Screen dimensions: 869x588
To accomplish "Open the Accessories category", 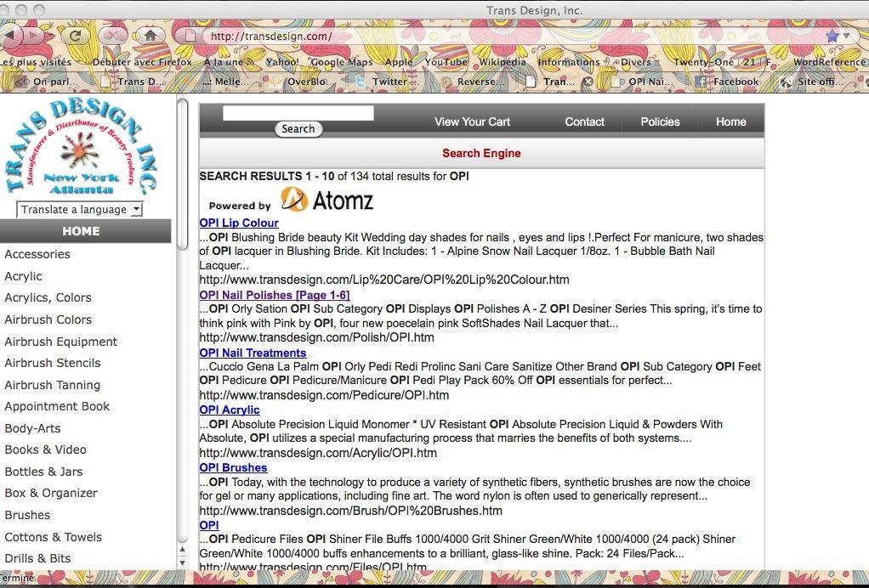I will (37, 254).
